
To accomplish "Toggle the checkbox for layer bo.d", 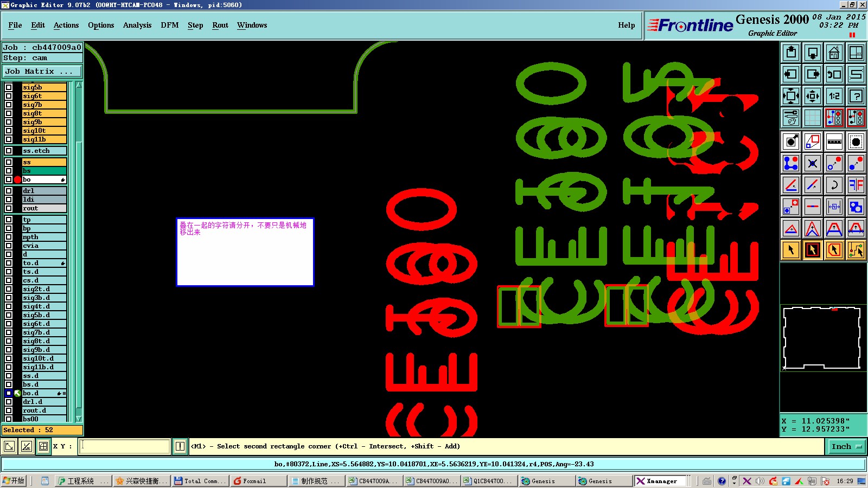I will pyautogui.click(x=9, y=393).
